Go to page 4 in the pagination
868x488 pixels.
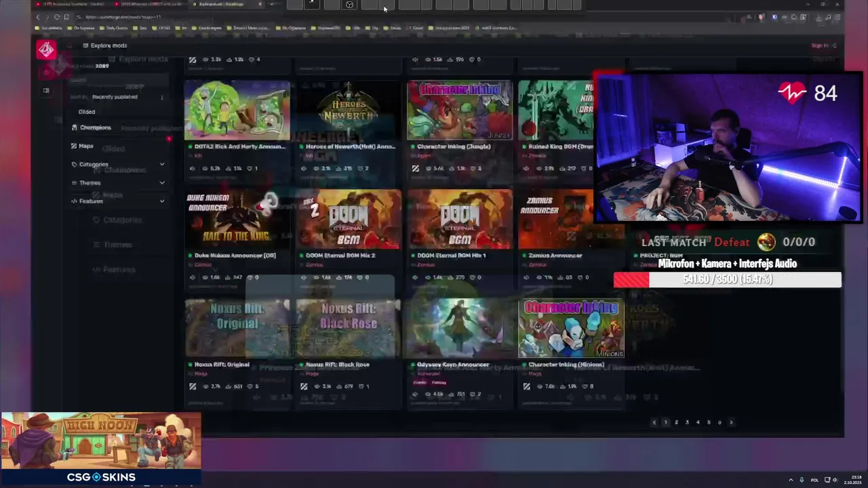tap(698, 422)
